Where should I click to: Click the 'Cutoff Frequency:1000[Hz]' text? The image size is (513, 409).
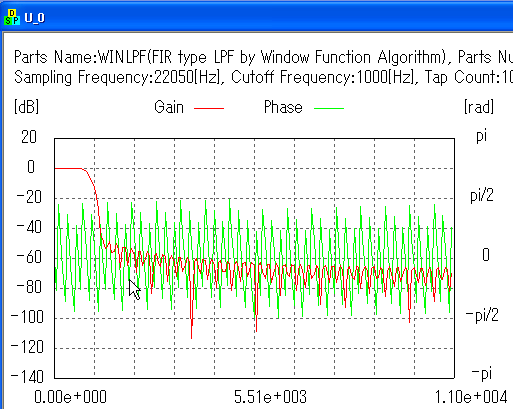(324, 77)
